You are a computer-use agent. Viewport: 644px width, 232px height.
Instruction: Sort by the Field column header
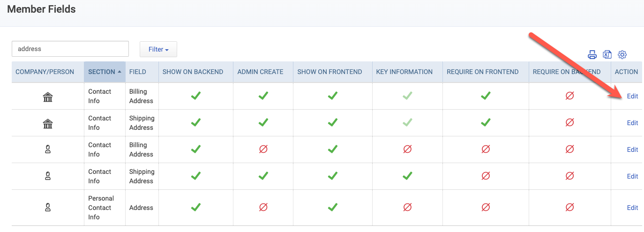(138, 72)
